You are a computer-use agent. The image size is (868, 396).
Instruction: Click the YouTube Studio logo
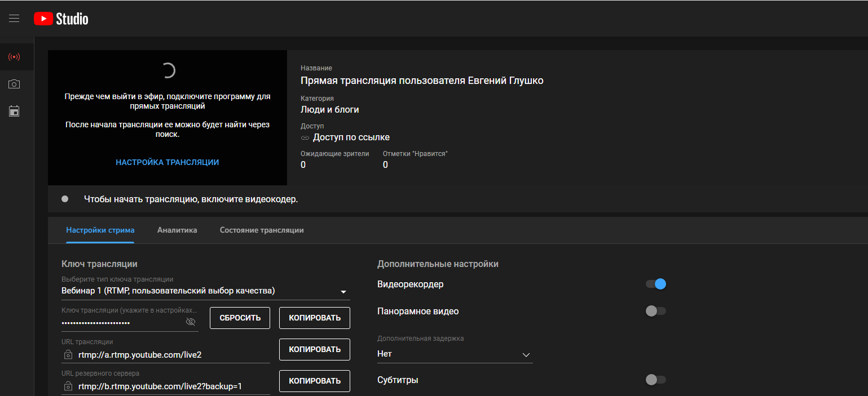(x=61, y=19)
